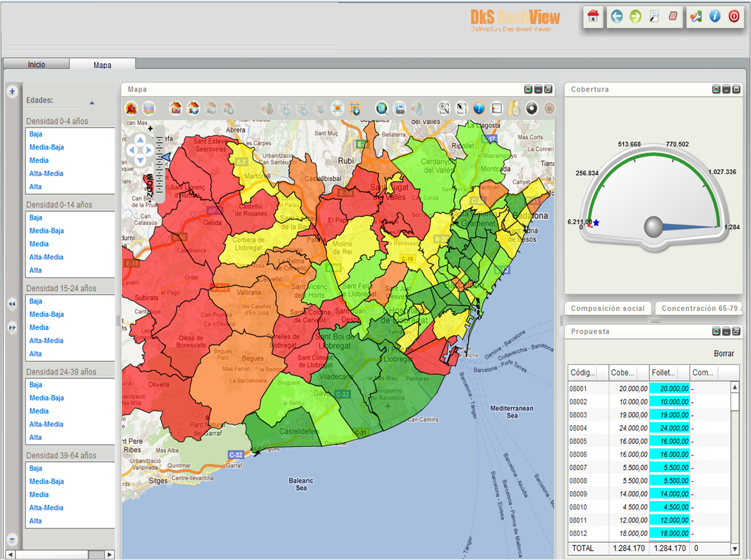Click the Propuesta panel green restore icon
This screenshot has width=751, height=560.
tap(716, 331)
